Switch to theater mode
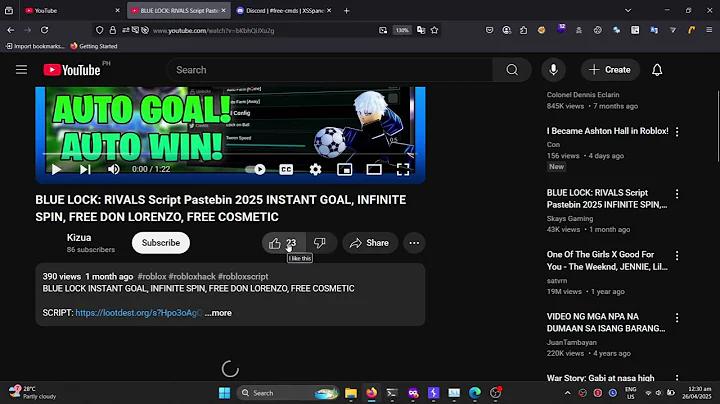 [x=374, y=169]
